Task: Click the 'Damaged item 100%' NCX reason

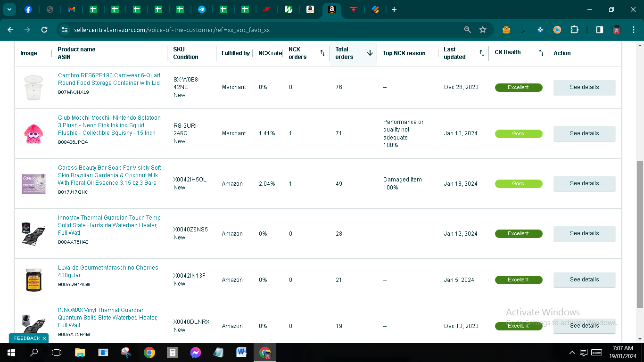Action: [403, 183]
